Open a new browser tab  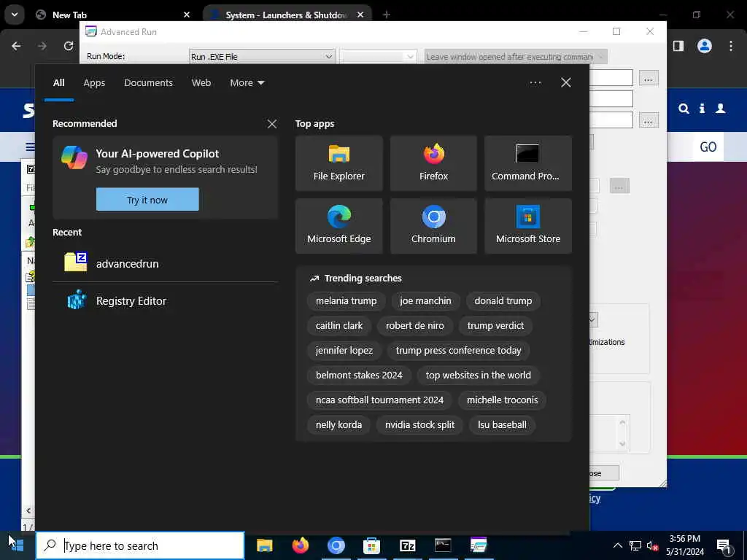tap(387, 15)
